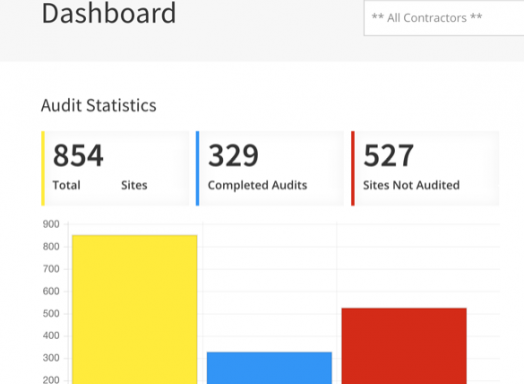Viewport: 524px width, 384px height.
Task: Click the 800 axis label
Action: coord(51,247)
